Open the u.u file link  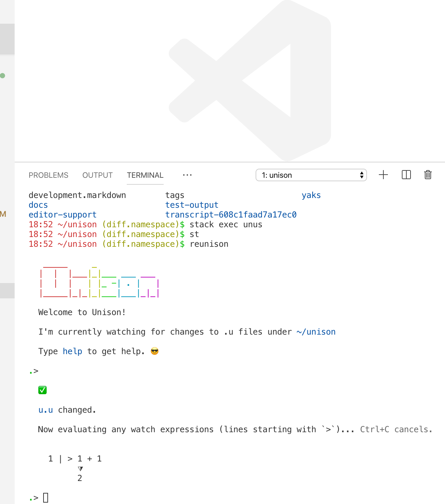click(x=46, y=410)
